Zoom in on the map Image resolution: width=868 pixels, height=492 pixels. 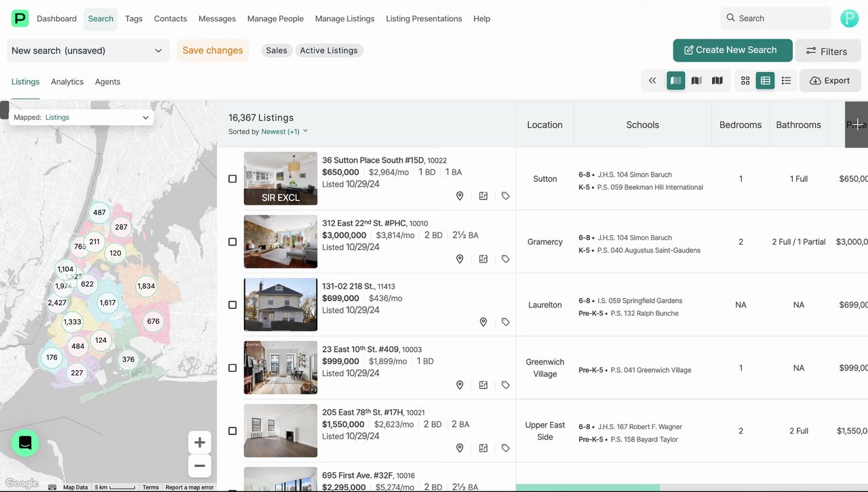tap(199, 443)
